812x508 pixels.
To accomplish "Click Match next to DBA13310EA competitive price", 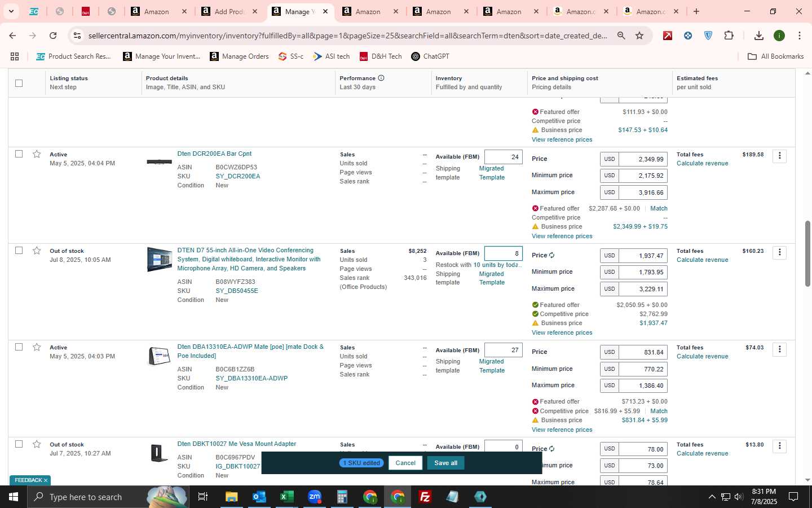I will [x=659, y=411].
